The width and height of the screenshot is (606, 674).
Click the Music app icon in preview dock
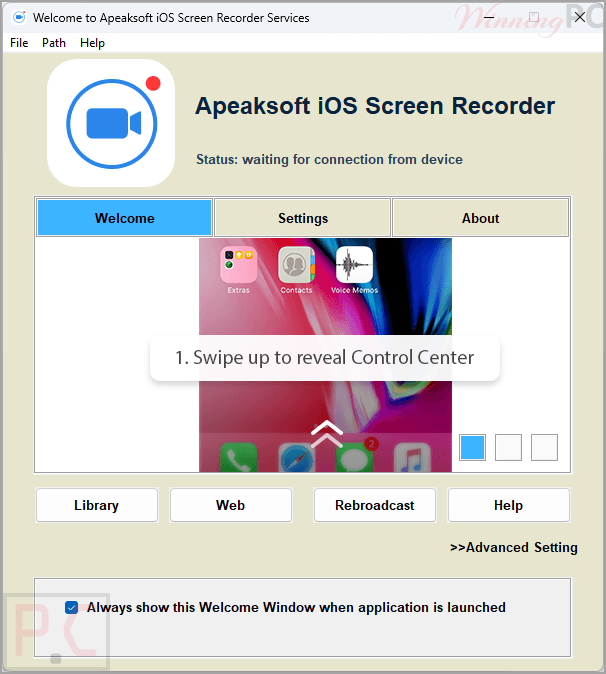click(412, 458)
